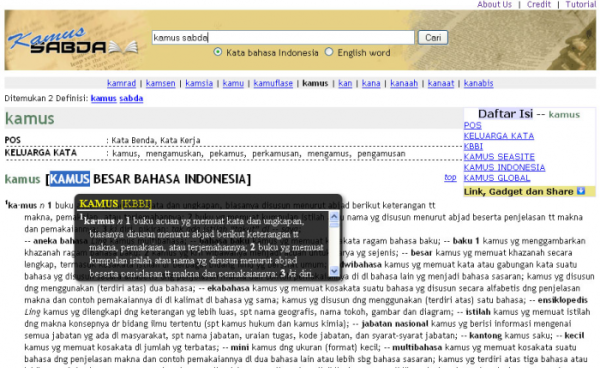Click the Cari search button

point(433,37)
